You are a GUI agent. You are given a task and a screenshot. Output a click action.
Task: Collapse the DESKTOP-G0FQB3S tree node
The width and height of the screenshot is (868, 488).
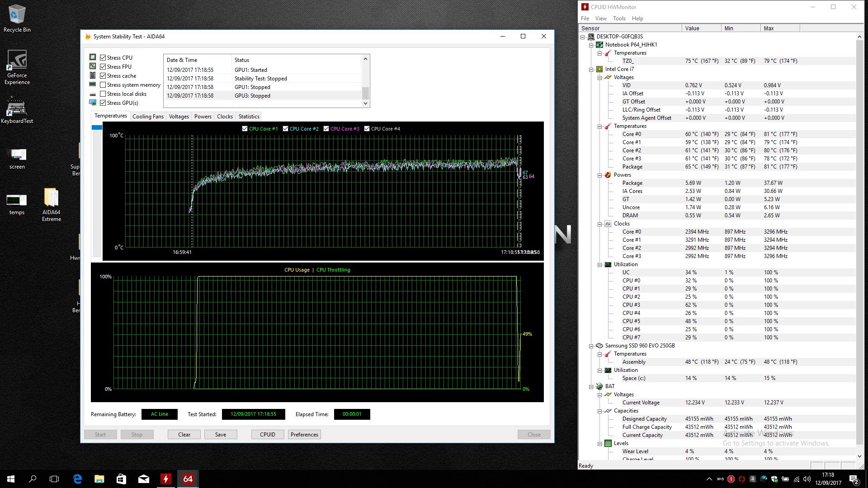click(583, 37)
